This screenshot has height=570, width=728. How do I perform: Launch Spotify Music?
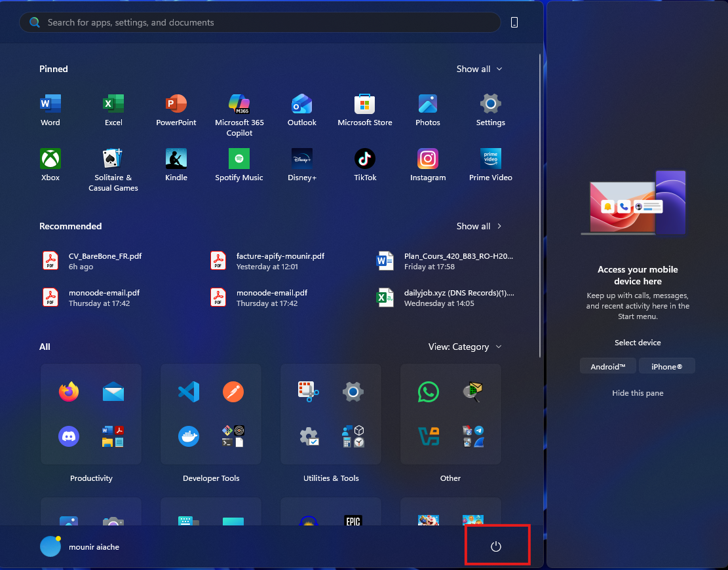(x=239, y=165)
